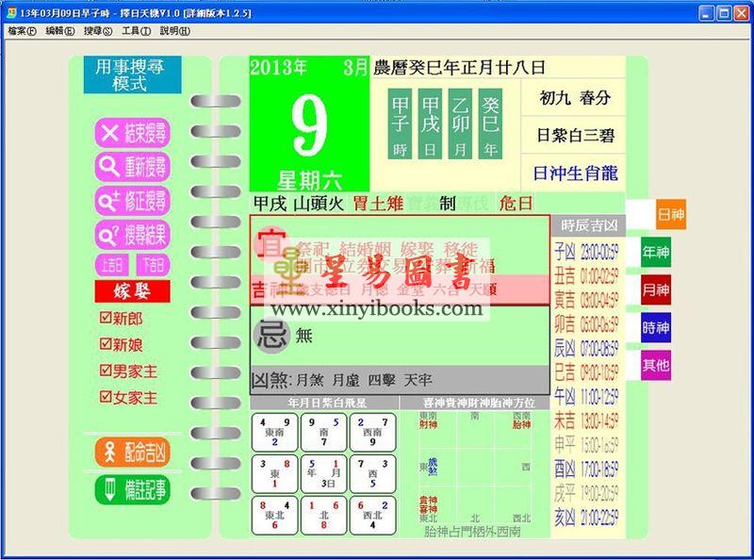This screenshot has height=560, width=754.
Task: Click the 日紫白三碧 cell
Action: click(574, 135)
